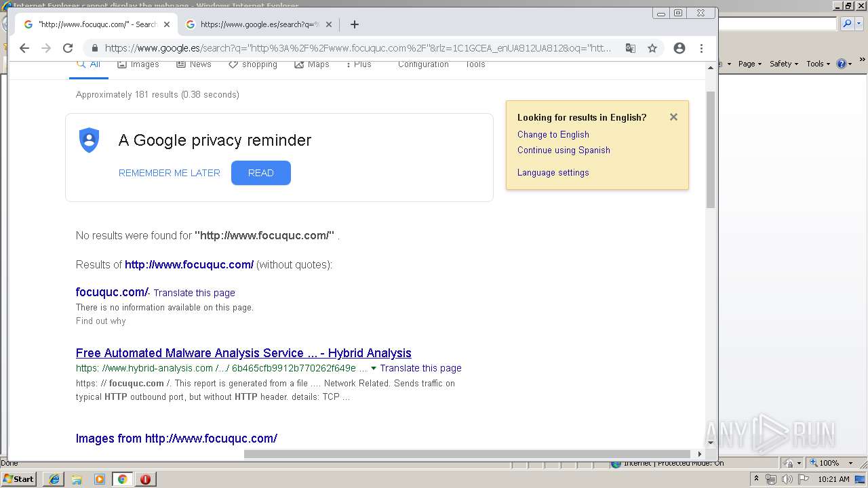The width and height of the screenshot is (868, 488).
Task: Expand the Plus more-filters menu
Action: point(359,64)
